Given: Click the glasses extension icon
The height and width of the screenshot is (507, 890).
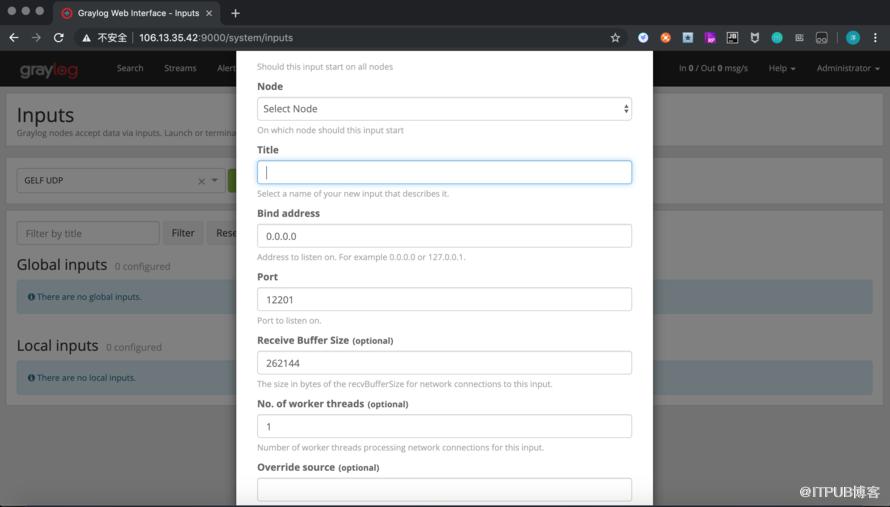Looking at the screenshot, I should (x=821, y=38).
